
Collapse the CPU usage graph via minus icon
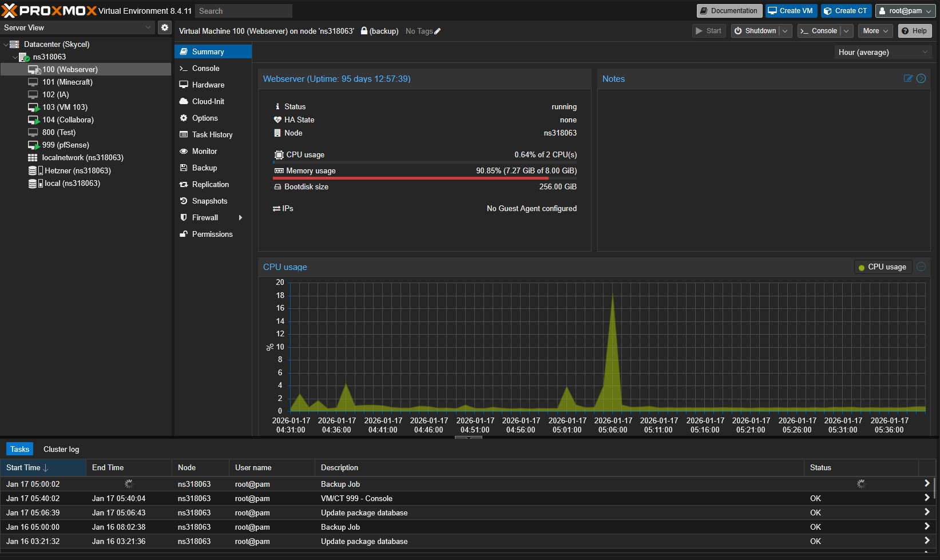coord(921,267)
